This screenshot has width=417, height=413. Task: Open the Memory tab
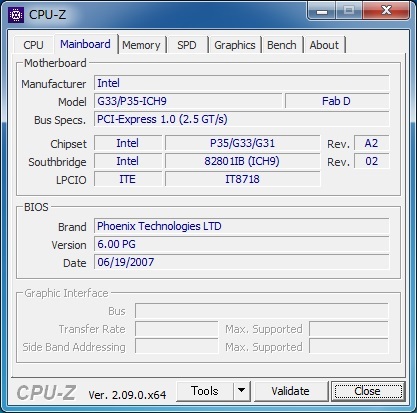(x=141, y=45)
